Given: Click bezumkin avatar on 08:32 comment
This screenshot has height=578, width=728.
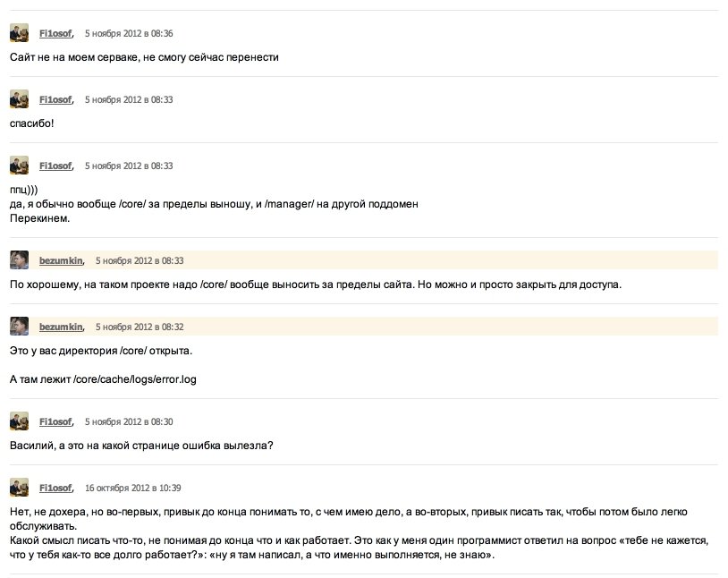Looking at the screenshot, I should (x=19, y=327).
